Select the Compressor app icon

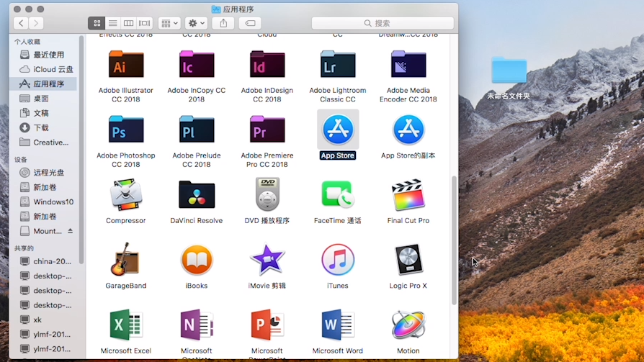click(126, 194)
